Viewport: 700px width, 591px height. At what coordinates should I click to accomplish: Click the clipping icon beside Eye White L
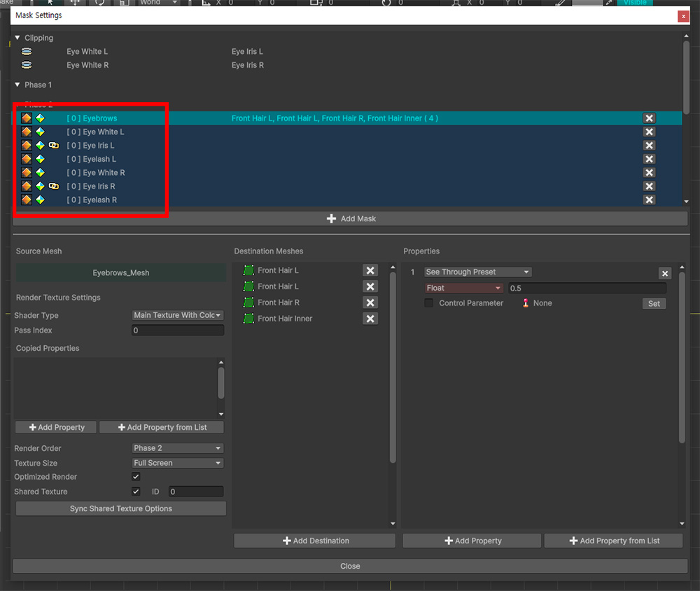27,51
